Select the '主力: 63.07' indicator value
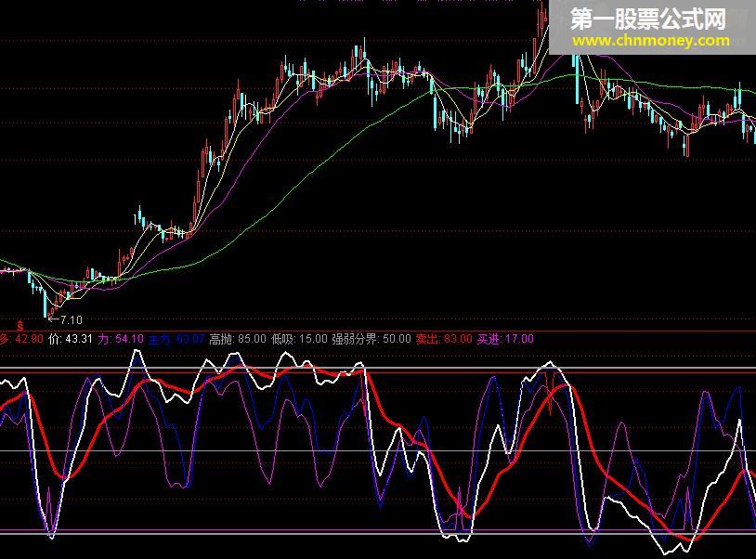 [x=176, y=339]
